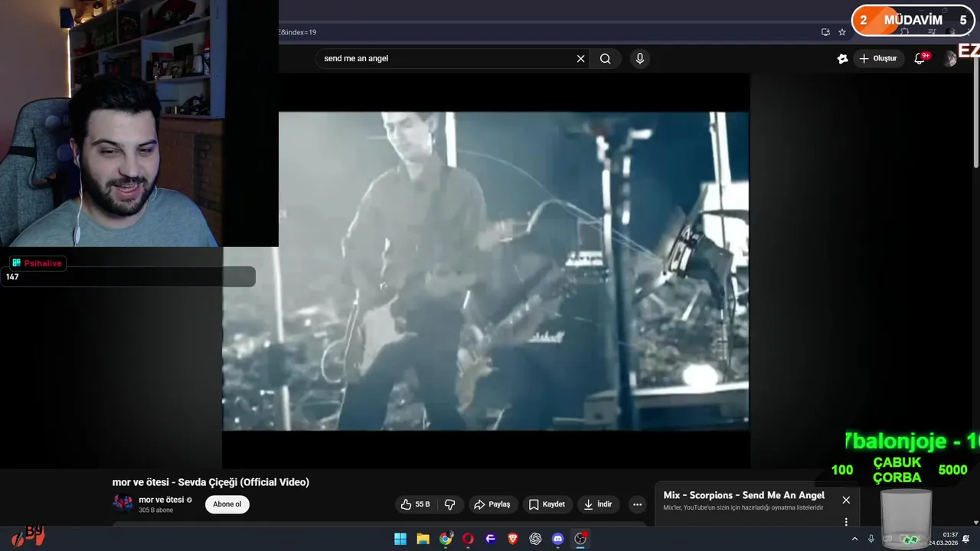This screenshot has height=551, width=980.
Task: Open Mix playlist three-dot options
Action: 846,522
